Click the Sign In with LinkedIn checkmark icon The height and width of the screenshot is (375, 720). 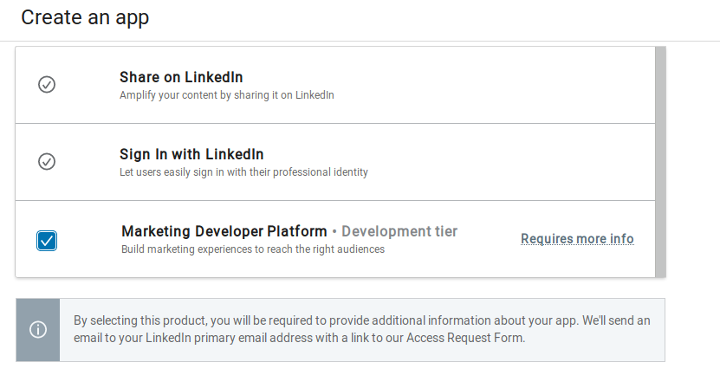point(46,162)
